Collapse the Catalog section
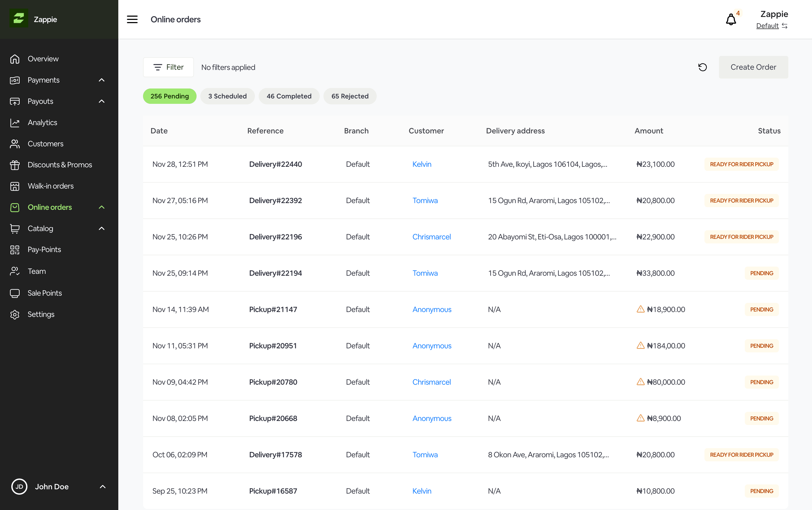 click(x=101, y=228)
